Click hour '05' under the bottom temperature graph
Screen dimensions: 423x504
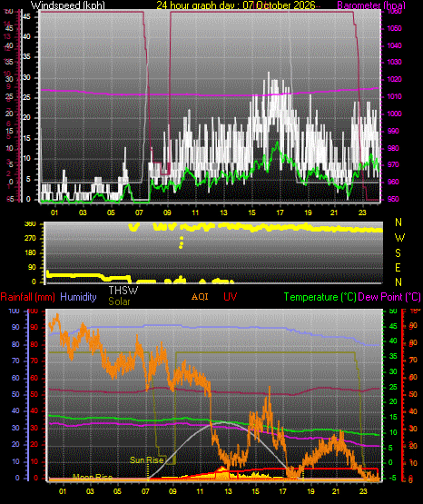coord(118,491)
